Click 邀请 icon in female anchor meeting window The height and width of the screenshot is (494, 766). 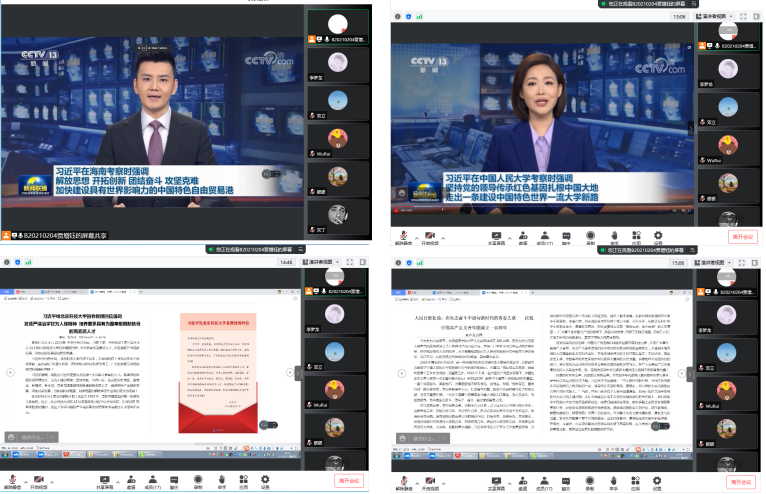(522, 236)
